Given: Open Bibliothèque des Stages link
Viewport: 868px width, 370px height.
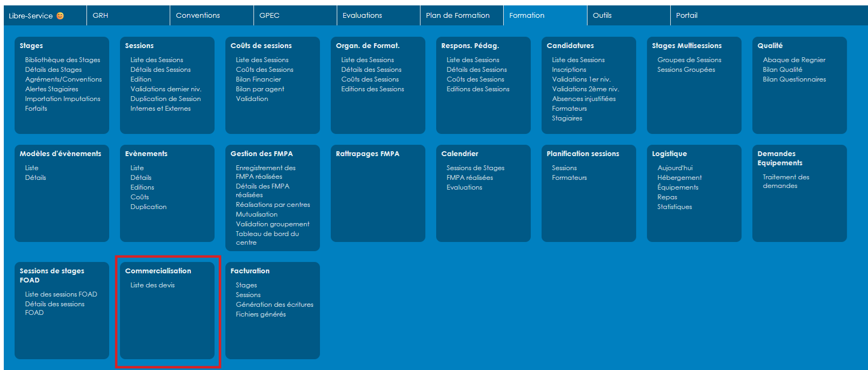Looking at the screenshot, I should click(x=62, y=60).
